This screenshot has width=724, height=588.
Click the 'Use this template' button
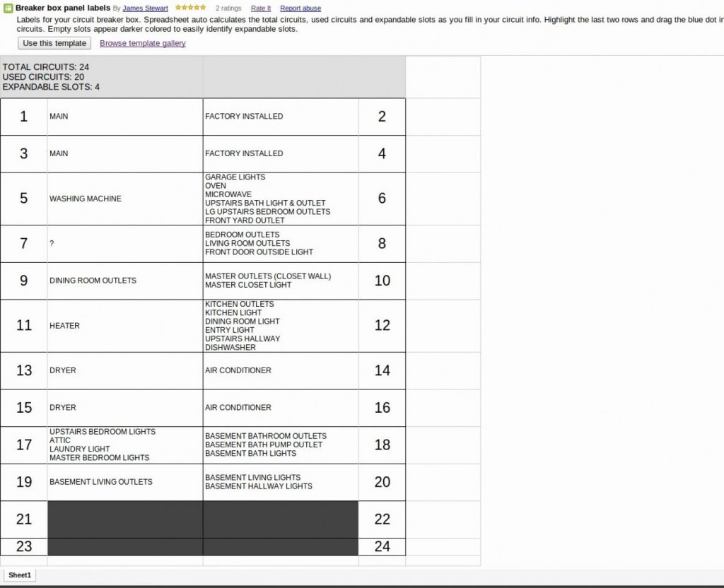tap(54, 43)
